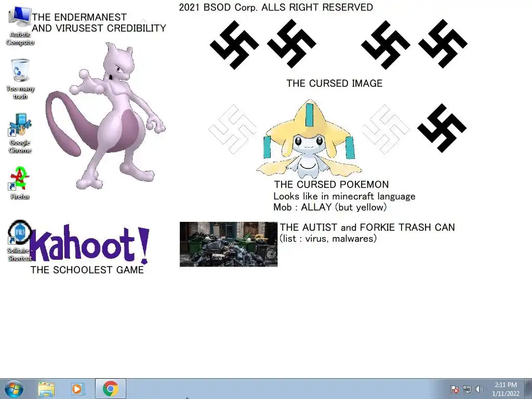Click the Show desktop strip beside the clock
The width and height of the screenshot is (532, 399).
(528, 389)
